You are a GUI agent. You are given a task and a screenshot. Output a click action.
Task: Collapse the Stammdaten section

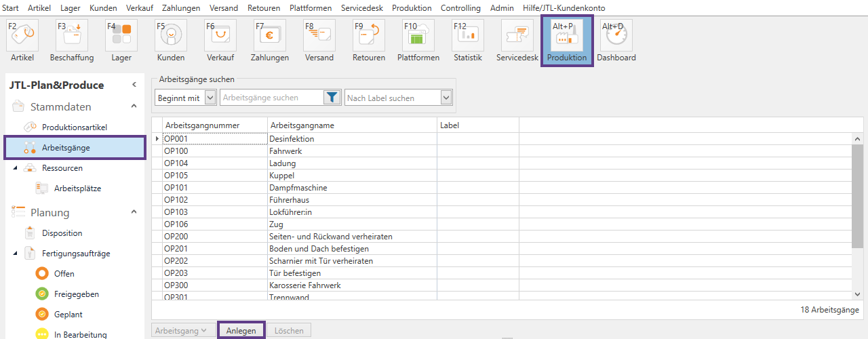[x=134, y=106]
